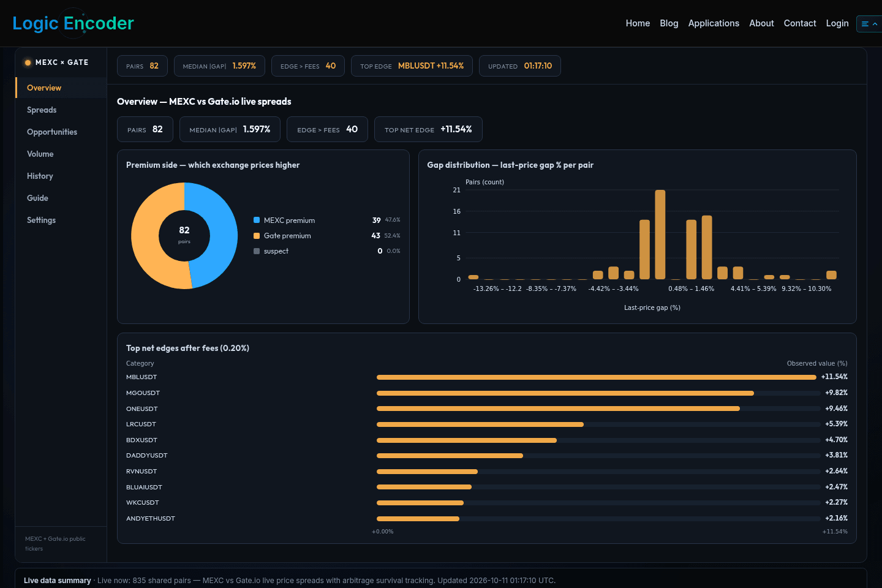Click the TOP EDGE MBLUSDT +11.54% chip
The height and width of the screenshot is (588, 882).
click(x=412, y=66)
